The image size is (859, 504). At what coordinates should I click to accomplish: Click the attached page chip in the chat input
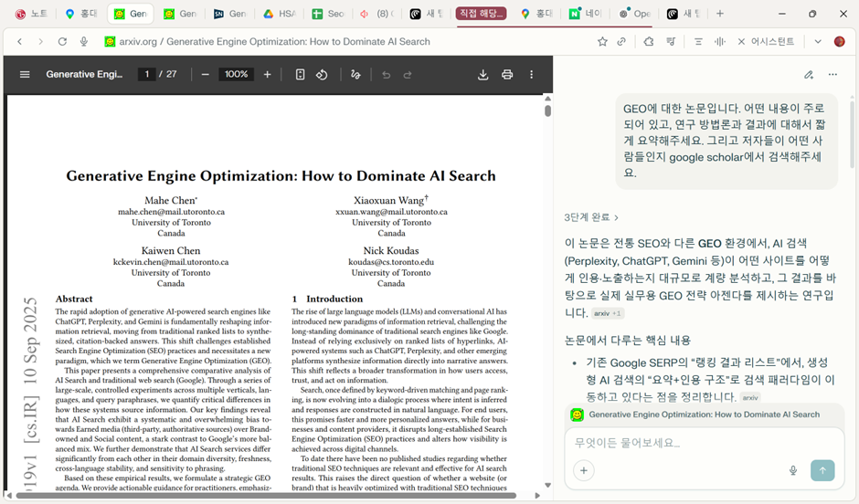pyautogui.click(x=704, y=415)
